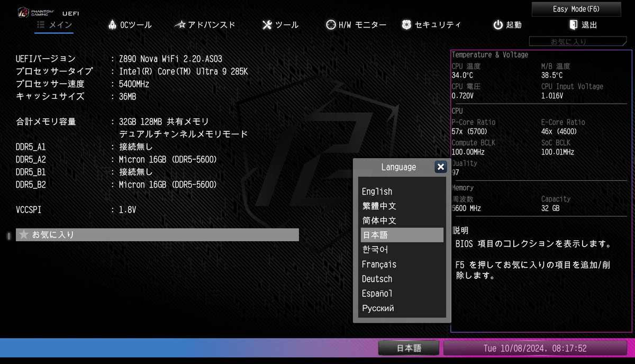Click the 日本語 language button in bottom bar
This screenshot has width=635, height=364.
click(409, 348)
